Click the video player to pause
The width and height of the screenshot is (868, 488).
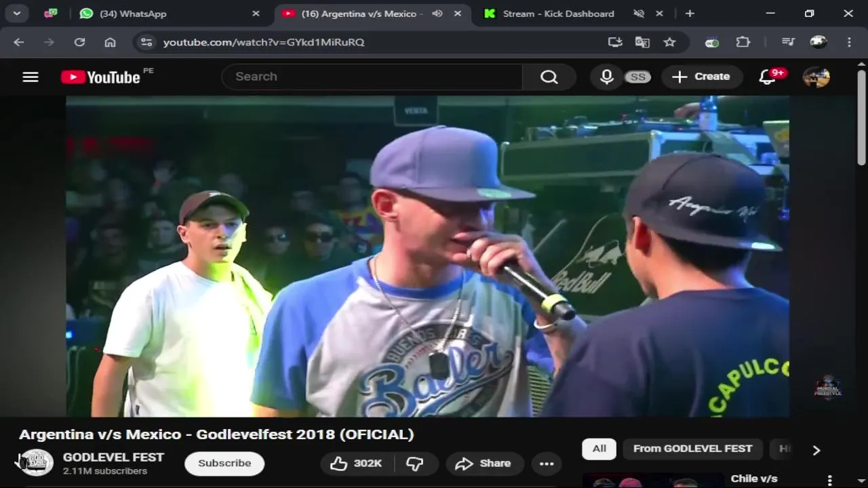[x=427, y=256]
